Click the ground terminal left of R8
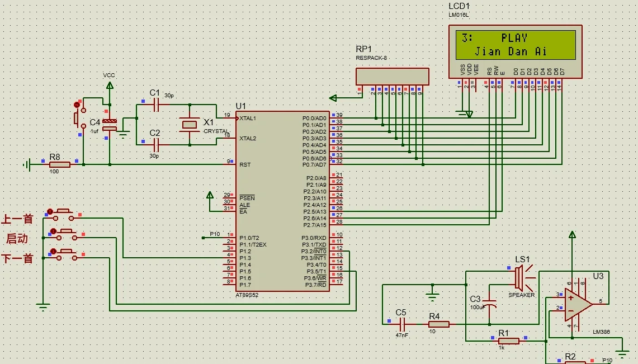The width and height of the screenshot is (638, 364). point(27,164)
